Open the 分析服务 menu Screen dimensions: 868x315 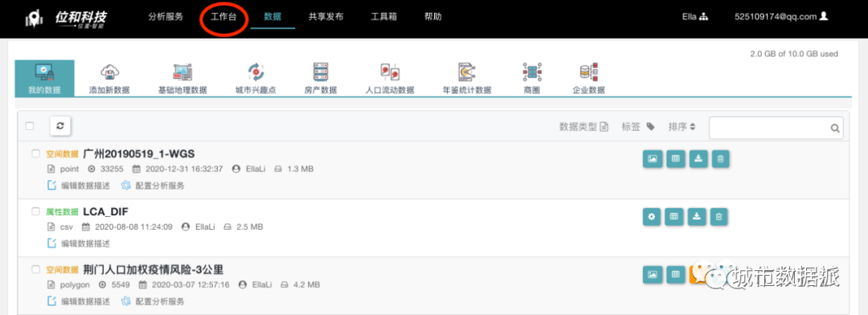[166, 17]
